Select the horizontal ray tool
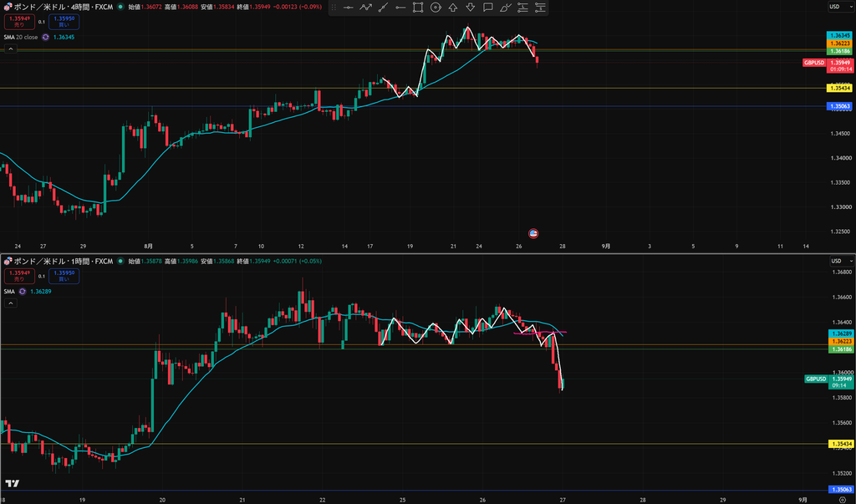This screenshot has width=856, height=504. (400, 8)
